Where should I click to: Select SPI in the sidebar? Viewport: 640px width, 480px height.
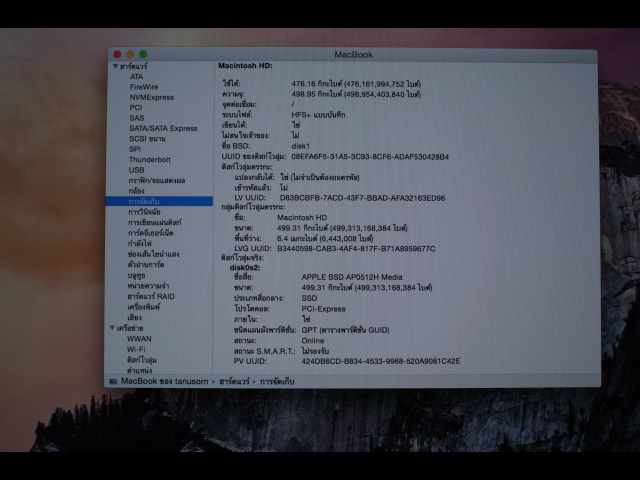coord(135,149)
